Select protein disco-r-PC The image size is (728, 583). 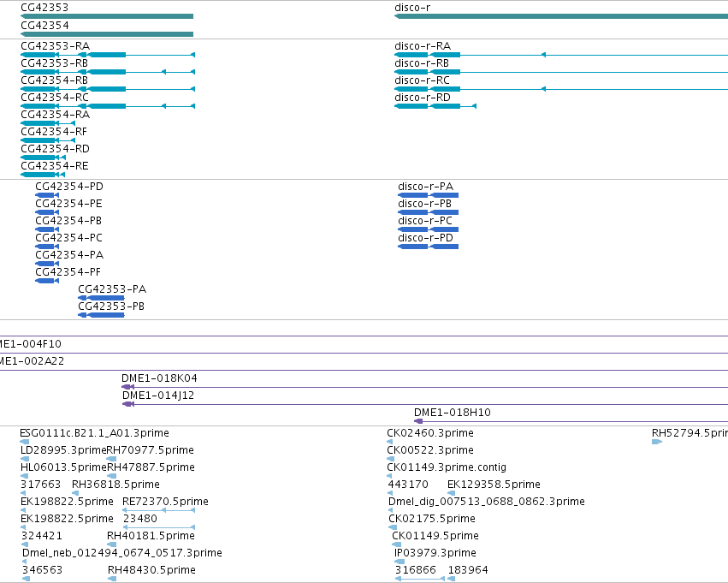click(428, 229)
